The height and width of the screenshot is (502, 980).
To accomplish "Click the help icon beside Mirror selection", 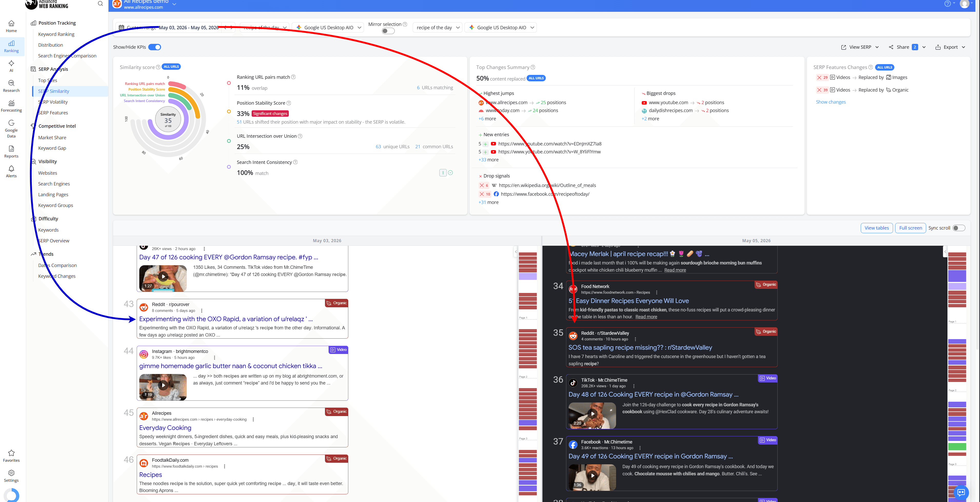I will (x=405, y=24).
